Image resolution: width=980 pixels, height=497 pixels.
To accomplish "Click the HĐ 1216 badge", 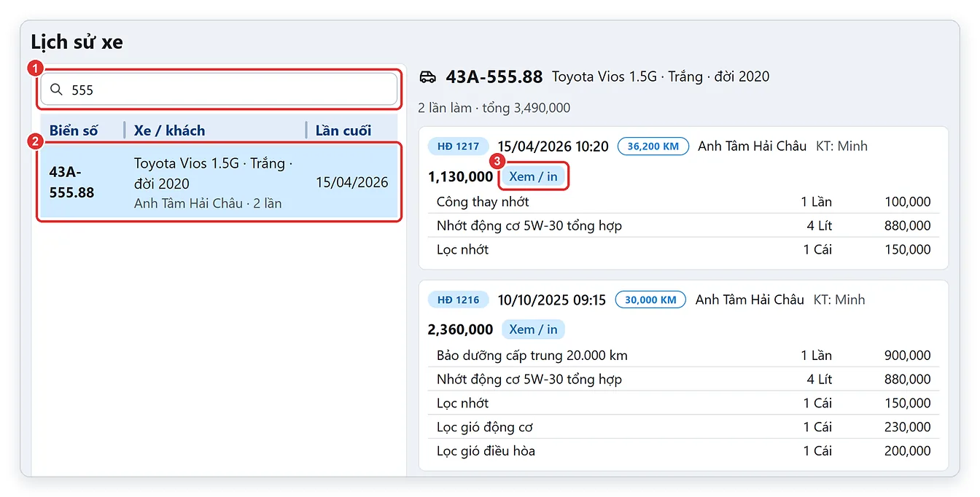I will 459,300.
